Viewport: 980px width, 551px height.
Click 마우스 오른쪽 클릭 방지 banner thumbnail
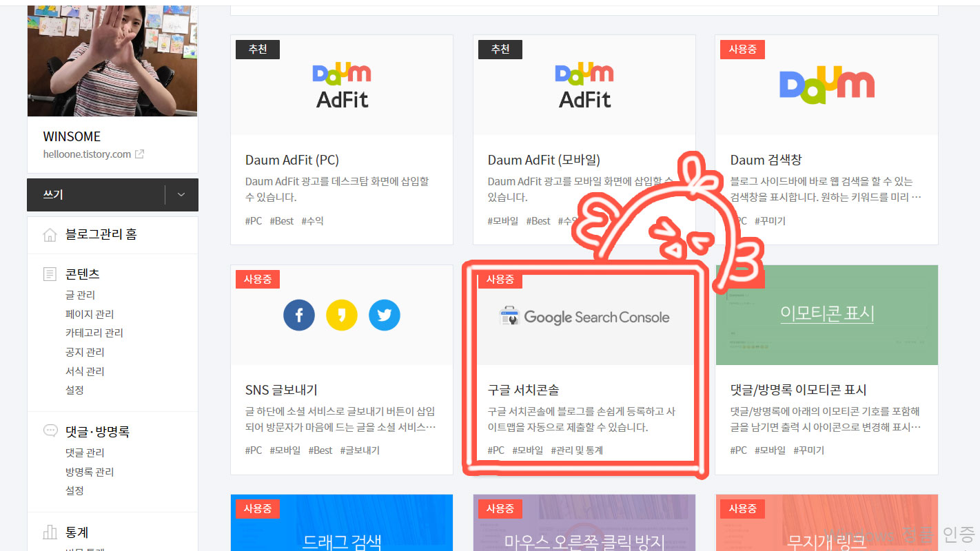coord(584,523)
